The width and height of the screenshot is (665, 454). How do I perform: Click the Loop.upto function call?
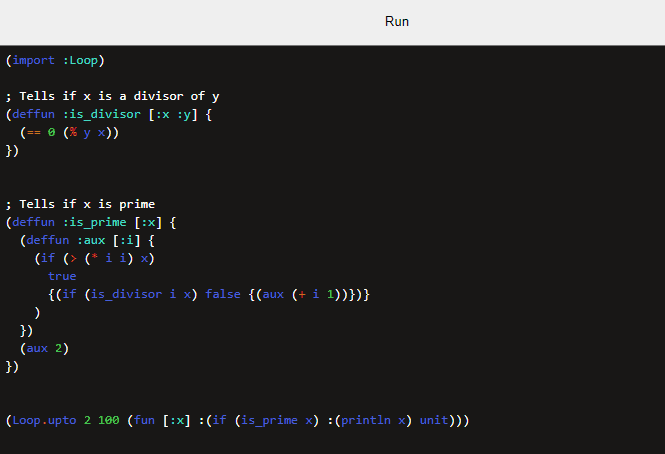[x=44, y=420]
